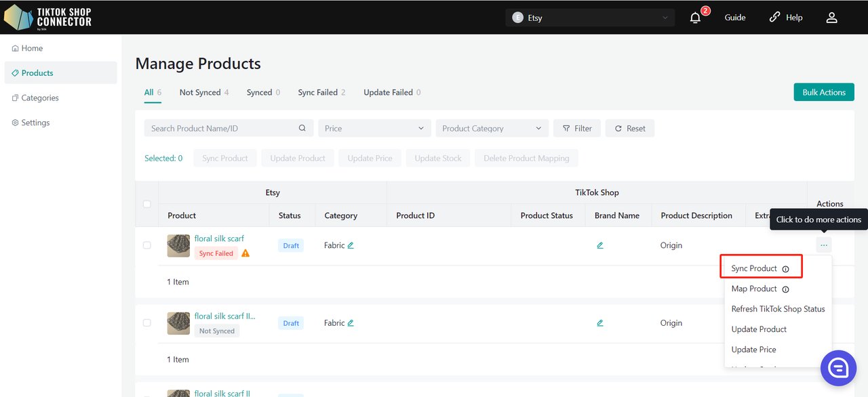868x397 pixels.
Task: Open the floral silk scarf II... product link
Action: [x=225, y=316]
